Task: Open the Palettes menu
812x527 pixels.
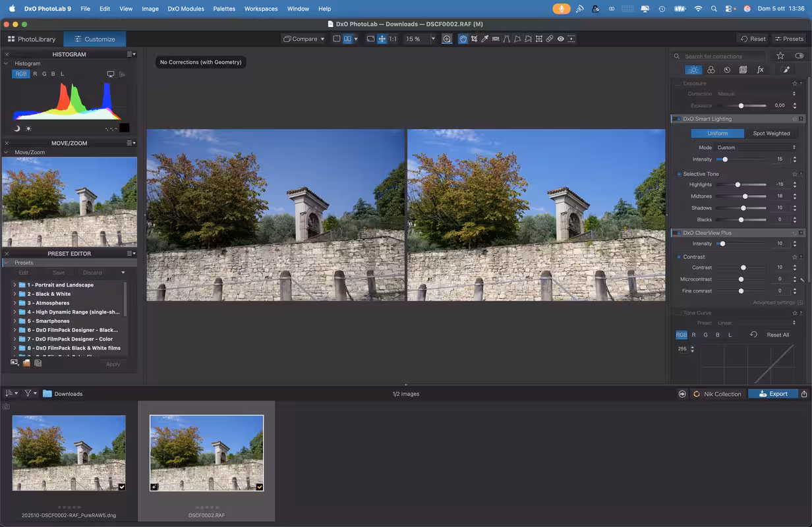Action: pyautogui.click(x=224, y=9)
